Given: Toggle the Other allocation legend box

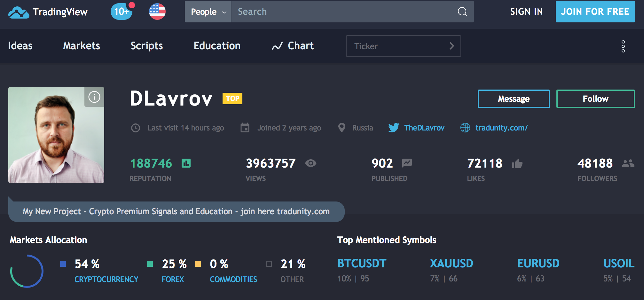Looking at the screenshot, I should point(269,264).
